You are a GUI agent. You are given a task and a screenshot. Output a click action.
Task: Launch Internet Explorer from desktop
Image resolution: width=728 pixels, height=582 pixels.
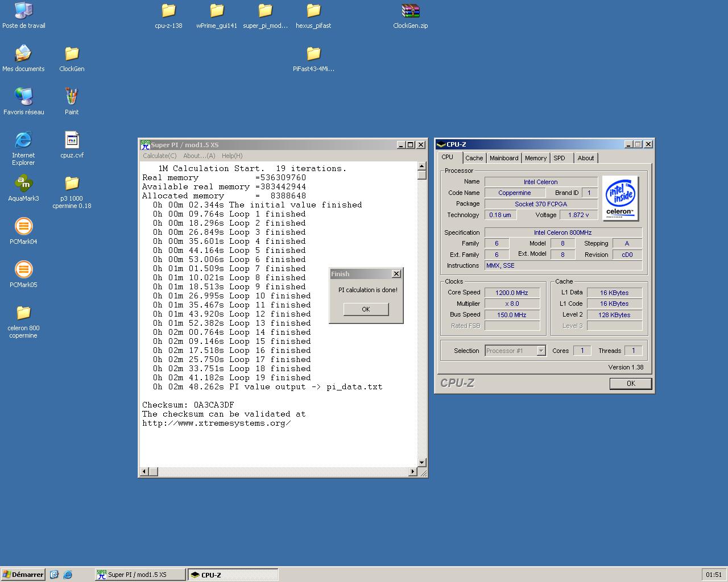[x=23, y=148]
